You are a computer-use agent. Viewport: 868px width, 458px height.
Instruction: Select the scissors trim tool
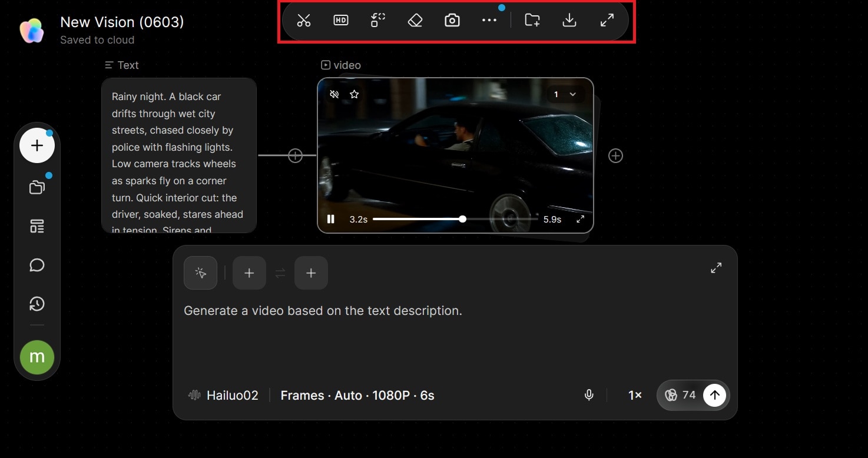tap(304, 21)
